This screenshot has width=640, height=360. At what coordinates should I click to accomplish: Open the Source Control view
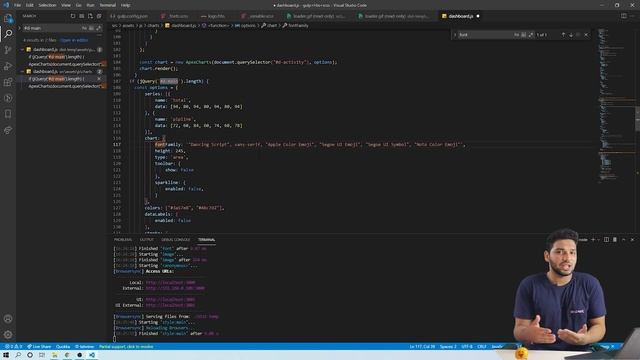coord(8,50)
